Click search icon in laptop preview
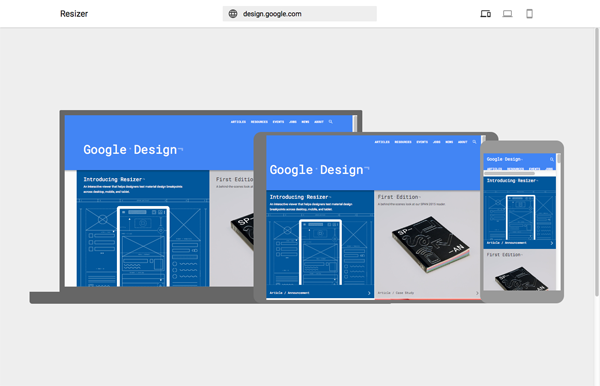 click(x=331, y=122)
